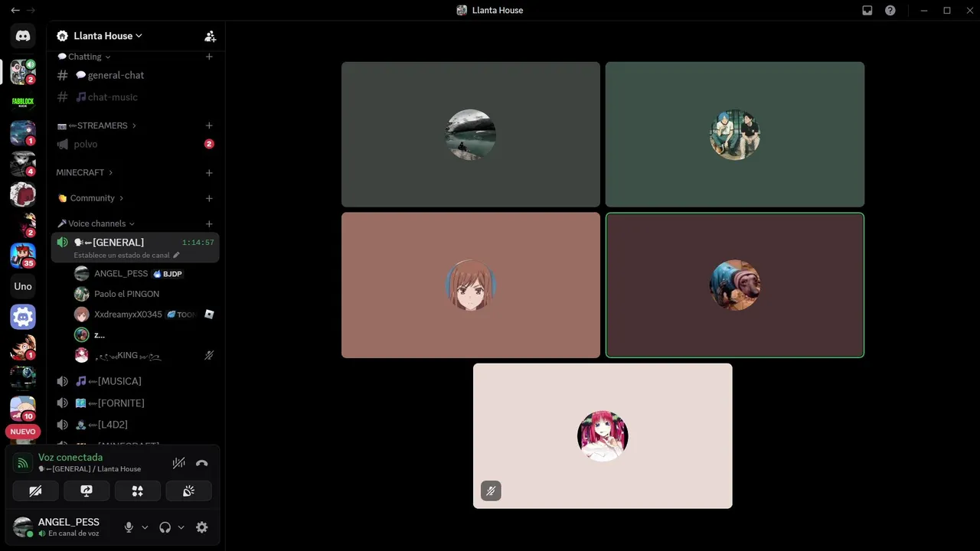Toggle camera on in voice panel

pos(35,491)
